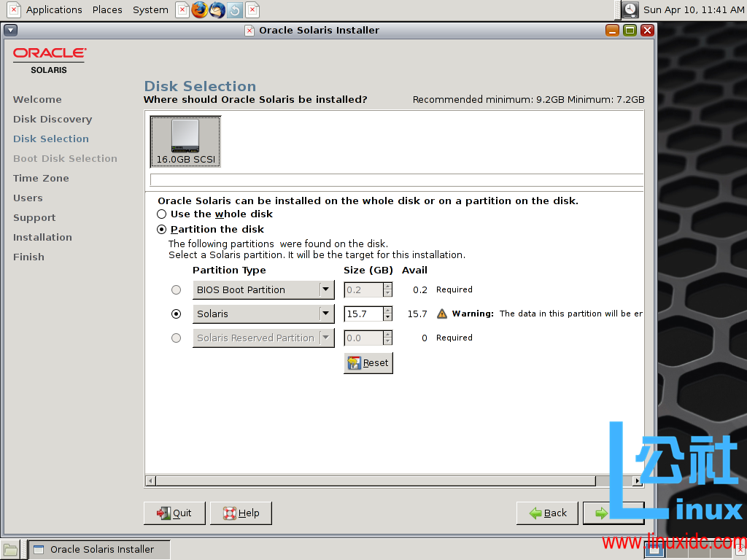The width and height of the screenshot is (747, 560).
Task: Click the broken-image icon left of Applications
Action: coord(15,9)
